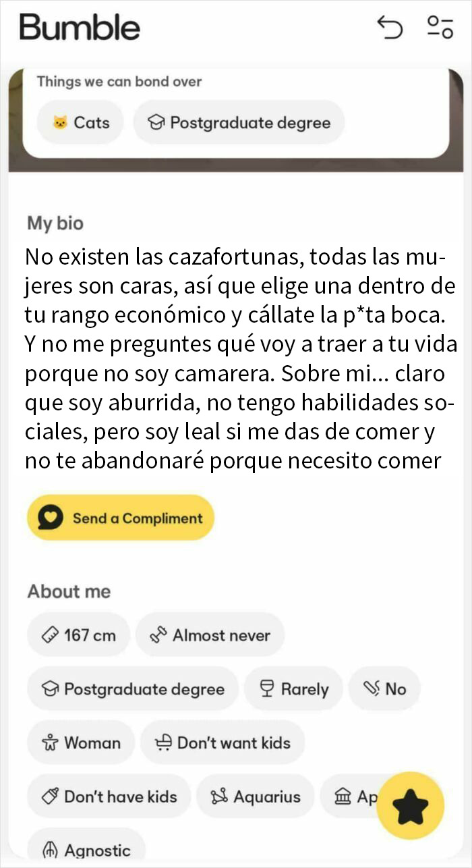Tap the yellow SuperSwipe star icon
The image size is (472, 868).
410,806
